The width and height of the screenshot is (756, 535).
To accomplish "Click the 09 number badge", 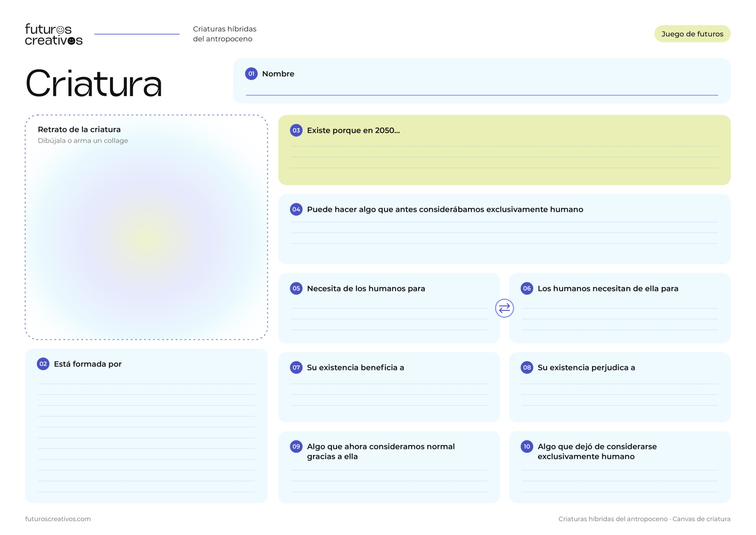I will pyautogui.click(x=296, y=446).
